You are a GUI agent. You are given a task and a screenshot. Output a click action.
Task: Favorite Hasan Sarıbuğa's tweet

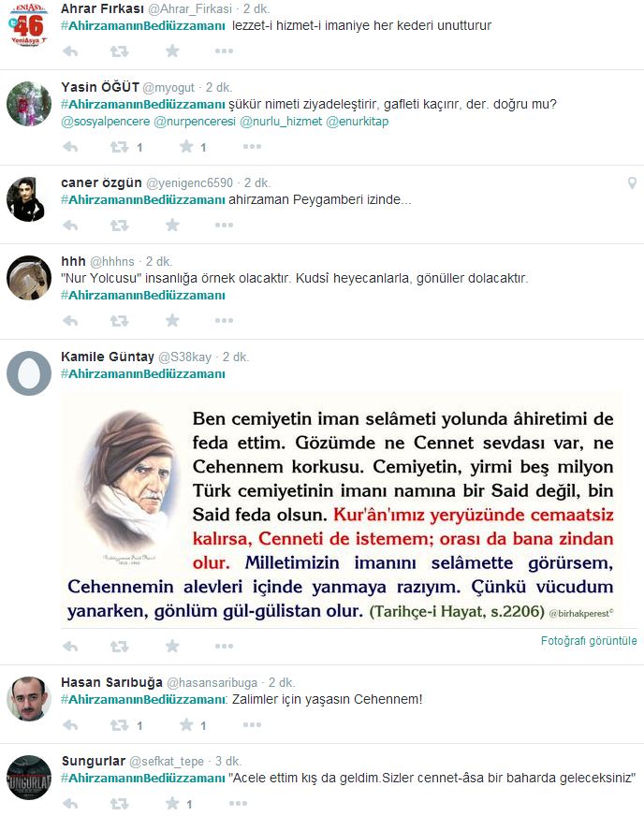click(186, 724)
